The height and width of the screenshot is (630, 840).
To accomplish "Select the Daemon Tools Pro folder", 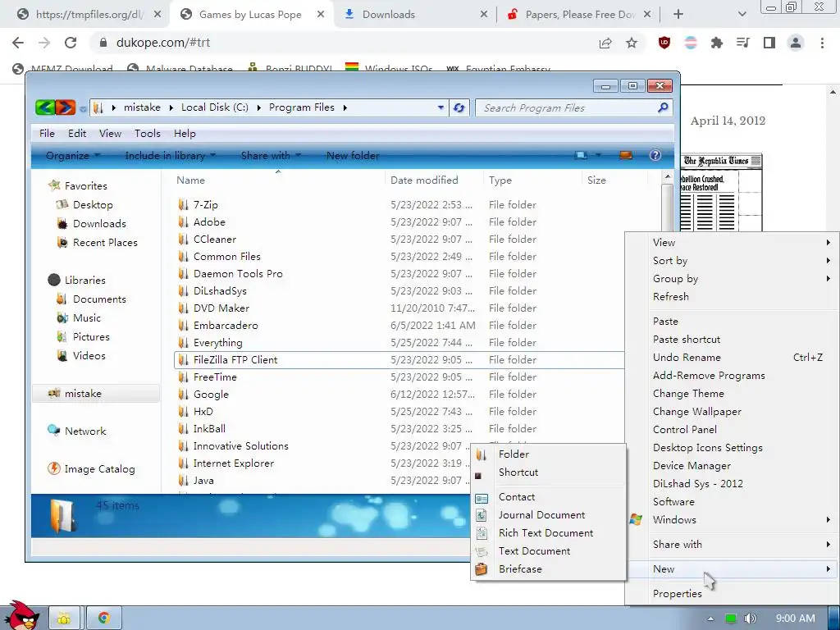I will (238, 274).
